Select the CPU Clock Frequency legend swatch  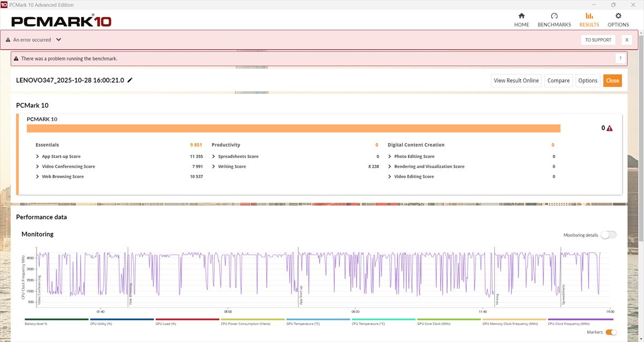tap(580, 319)
